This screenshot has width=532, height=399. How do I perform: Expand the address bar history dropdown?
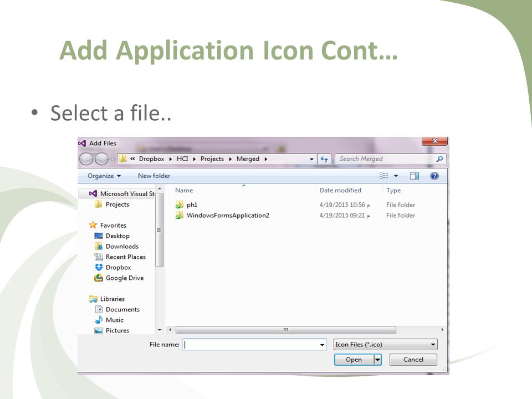(x=311, y=159)
